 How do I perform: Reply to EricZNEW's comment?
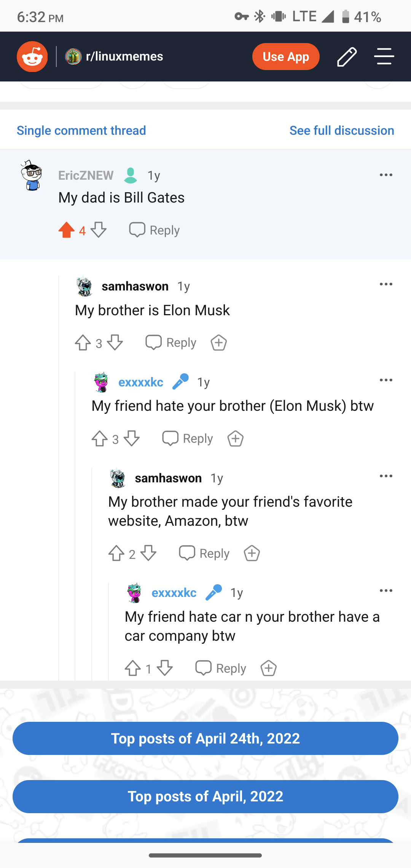(x=155, y=230)
